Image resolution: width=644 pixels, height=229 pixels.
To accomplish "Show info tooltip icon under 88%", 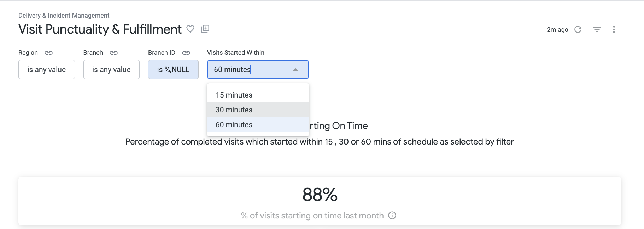I will [392, 215].
